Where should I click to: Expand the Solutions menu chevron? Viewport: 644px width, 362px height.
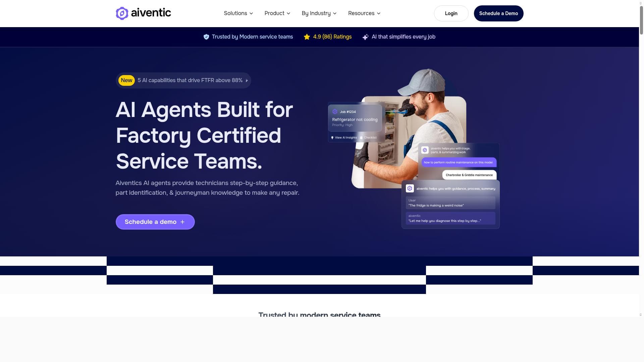click(251, 13)
